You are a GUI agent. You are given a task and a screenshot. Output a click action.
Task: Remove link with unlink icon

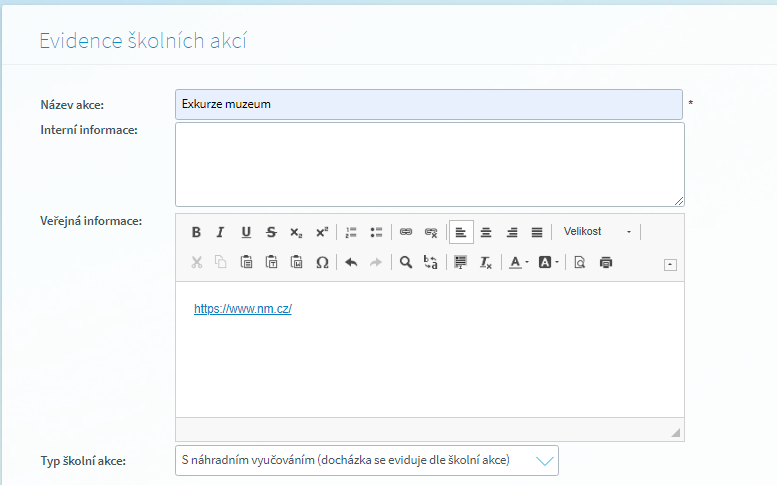(x=431, y=232)
